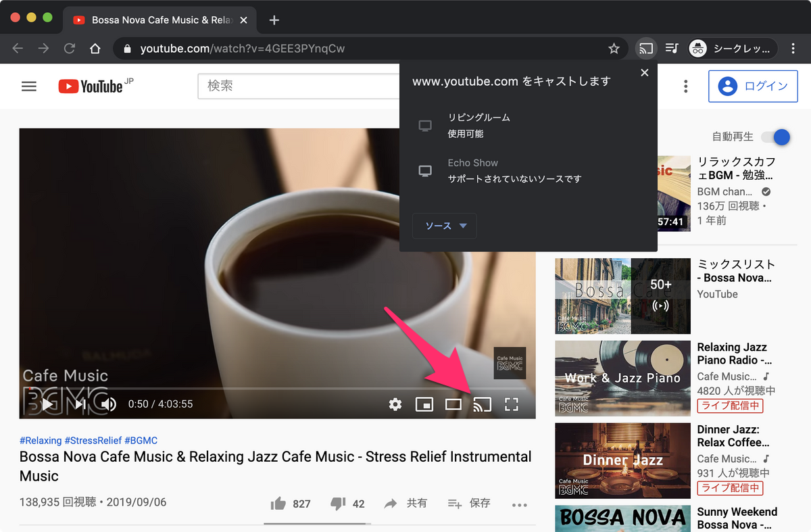Image resolution: width=811 pixels, height=532 pixels.
Task: Open Relaxing Jazz Piano Radio title
Action: point(734,354)
